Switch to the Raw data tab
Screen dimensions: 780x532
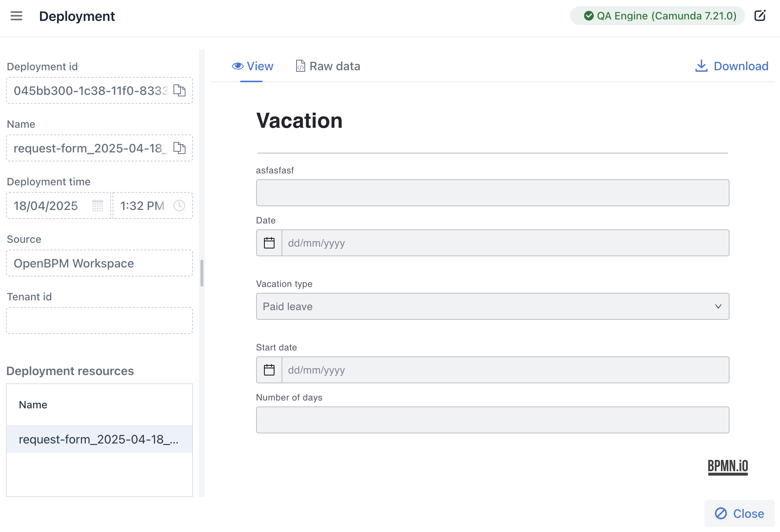point(328,66)
